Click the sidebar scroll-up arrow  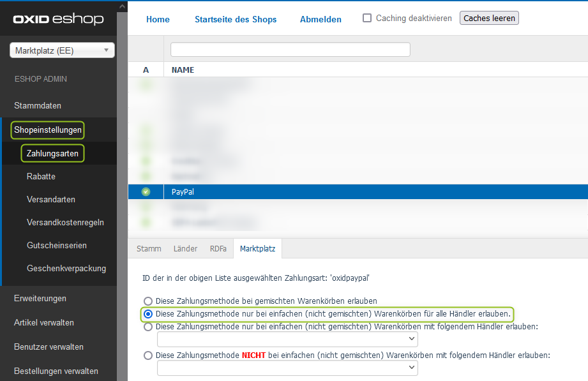pos(122,6)
